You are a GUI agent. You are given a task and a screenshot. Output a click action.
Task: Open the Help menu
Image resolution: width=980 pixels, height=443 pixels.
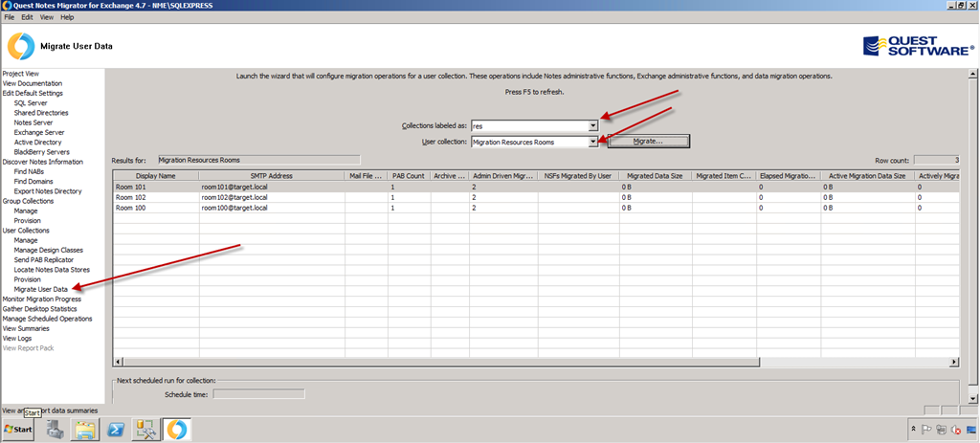(x=67, y=17)
